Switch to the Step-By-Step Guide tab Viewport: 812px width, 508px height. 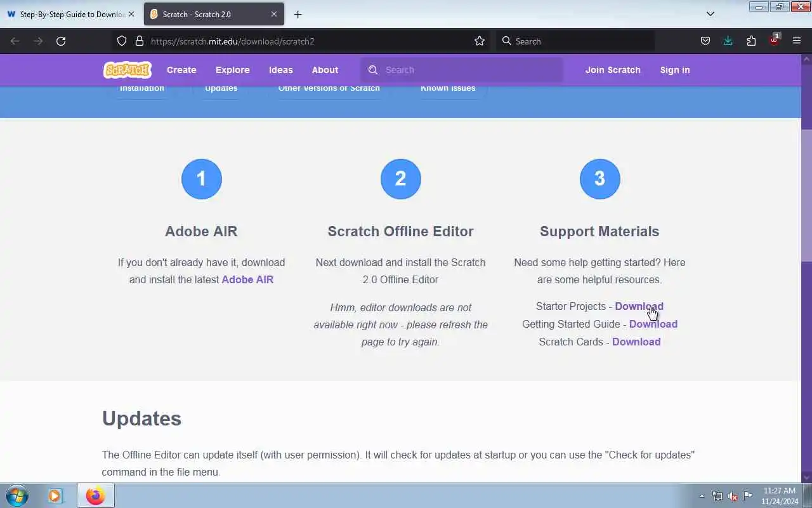tap(70, 14)
